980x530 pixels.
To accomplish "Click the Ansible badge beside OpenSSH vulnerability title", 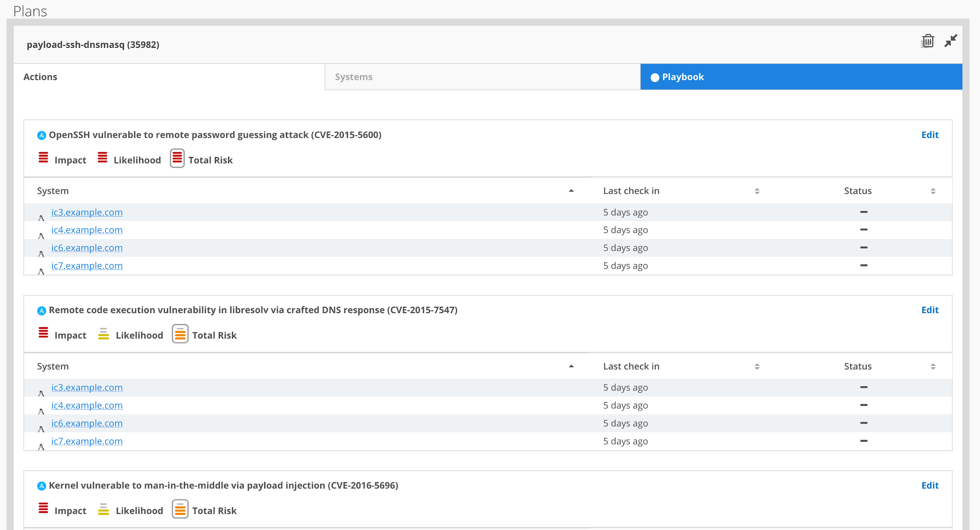I will (x=42, y=135).
